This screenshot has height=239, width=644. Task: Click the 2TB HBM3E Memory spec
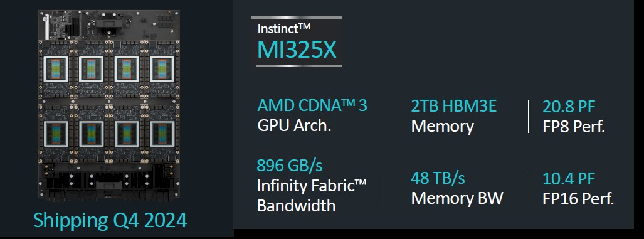tap(454, 116)
